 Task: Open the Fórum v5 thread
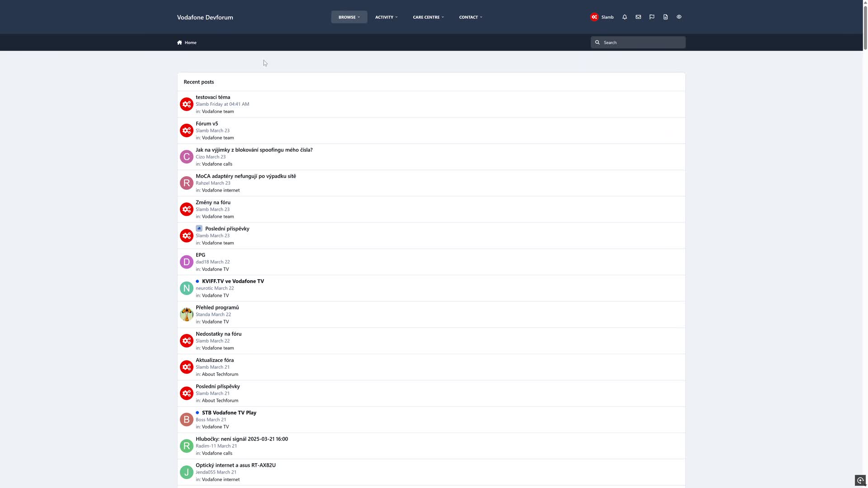pos(207,123)
